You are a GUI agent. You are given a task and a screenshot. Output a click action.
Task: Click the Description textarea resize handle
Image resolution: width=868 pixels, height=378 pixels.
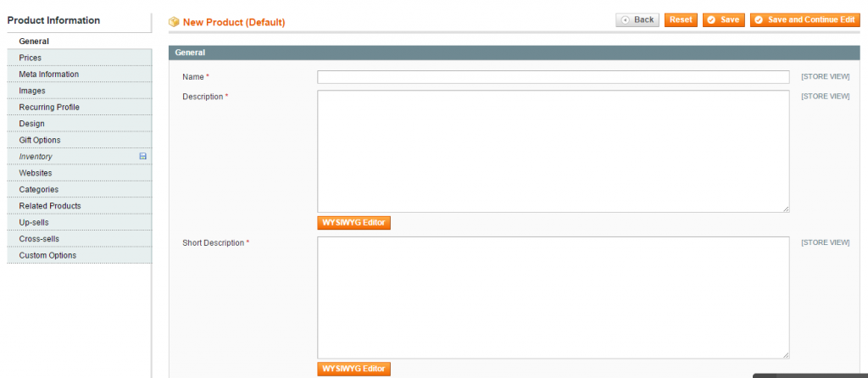786,209
